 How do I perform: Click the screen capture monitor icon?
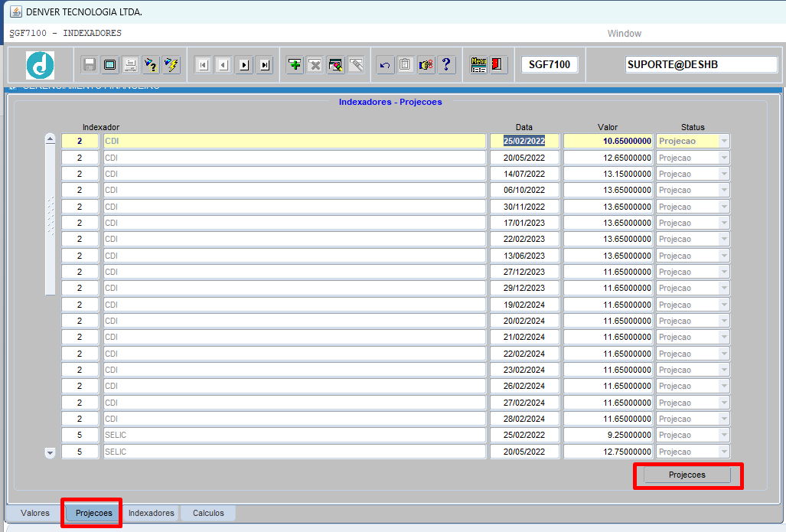tap(109, 65)
